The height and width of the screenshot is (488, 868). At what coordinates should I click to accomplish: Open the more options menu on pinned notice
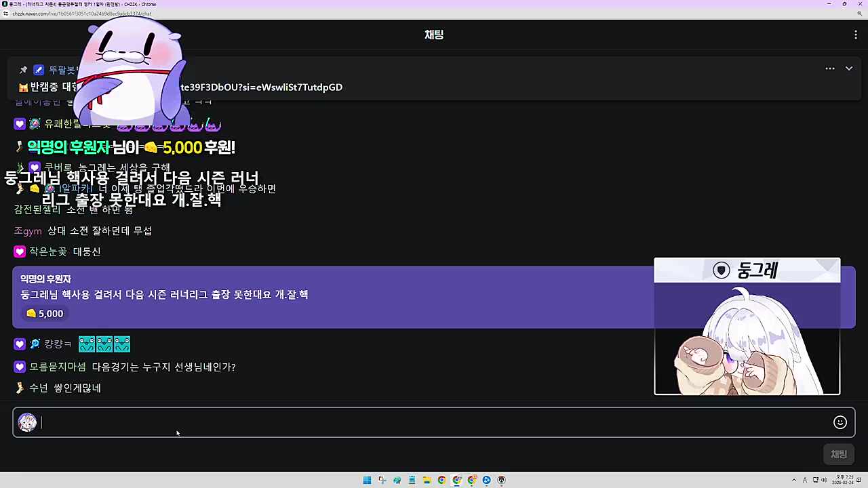[830, 68]
